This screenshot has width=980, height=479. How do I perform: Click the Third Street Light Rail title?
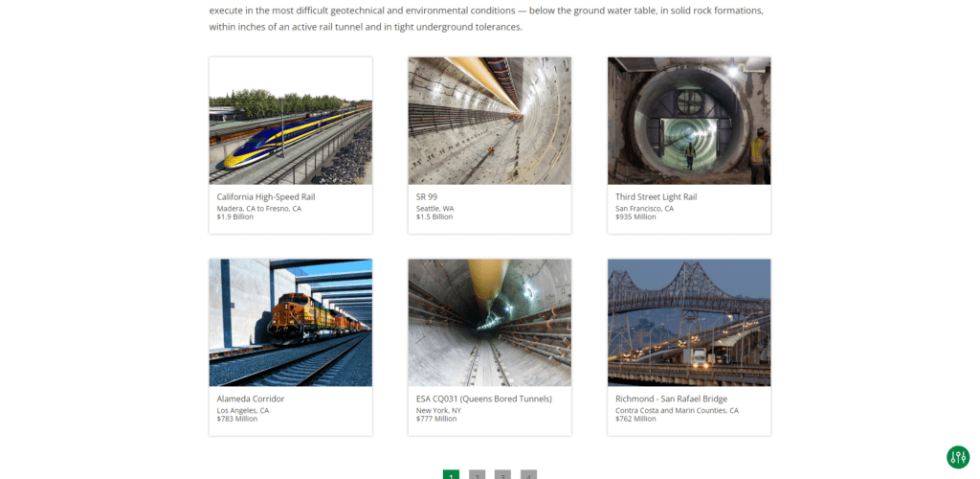point(656,197)
